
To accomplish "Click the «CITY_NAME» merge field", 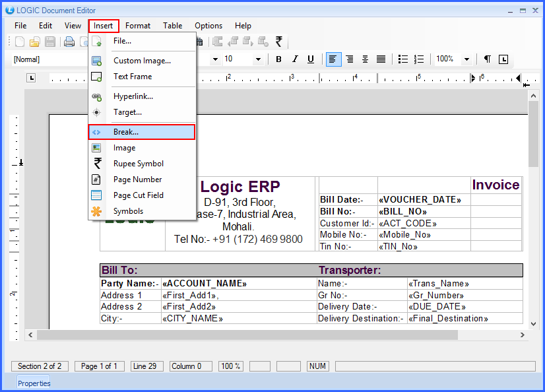I will [x=193, y=318].
